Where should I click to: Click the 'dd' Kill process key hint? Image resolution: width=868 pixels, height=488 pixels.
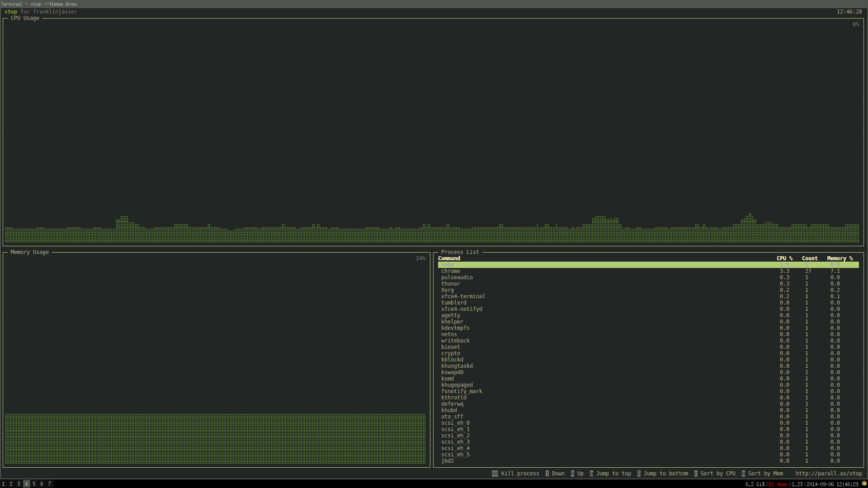click(x=495, y=474)
